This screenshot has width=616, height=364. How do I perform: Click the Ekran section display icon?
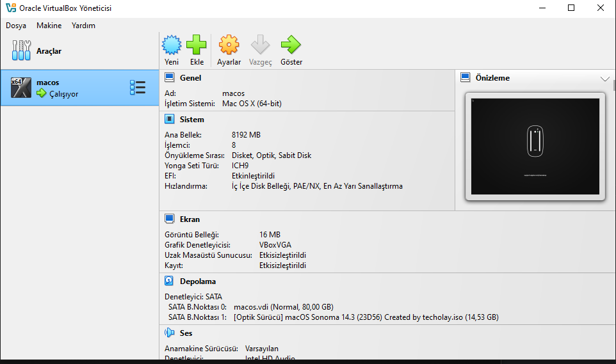point(169,219)
